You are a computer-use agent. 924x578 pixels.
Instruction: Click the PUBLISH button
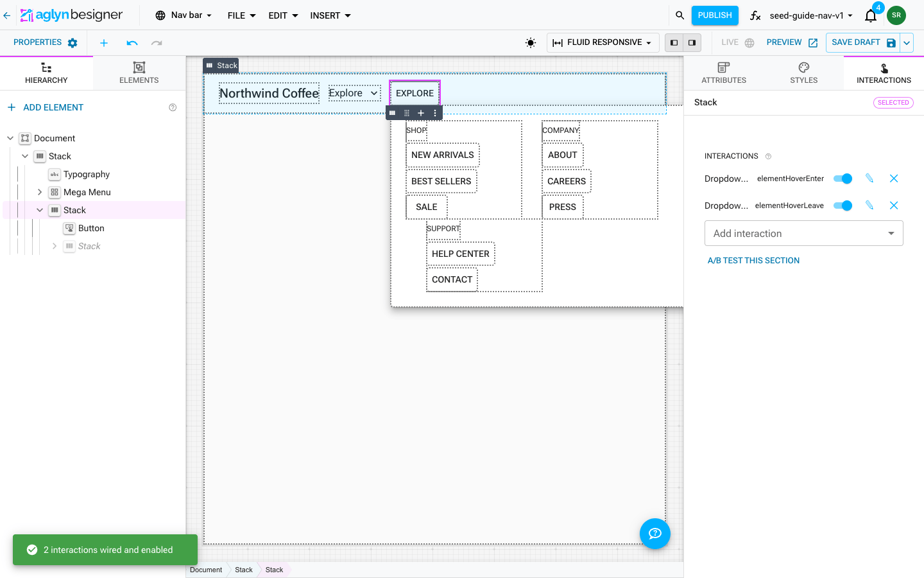(715, 15)
